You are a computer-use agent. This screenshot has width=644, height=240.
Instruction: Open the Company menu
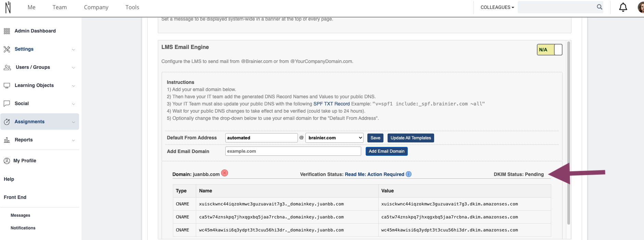tap(96, 7)
